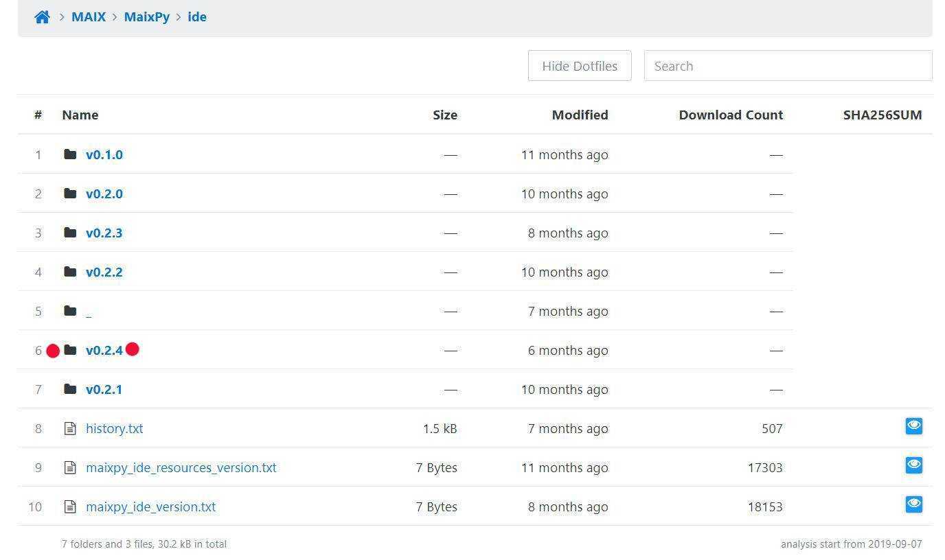Open the v0.2.0 folder
The image size is (945, 560).
tap(104, 194)
